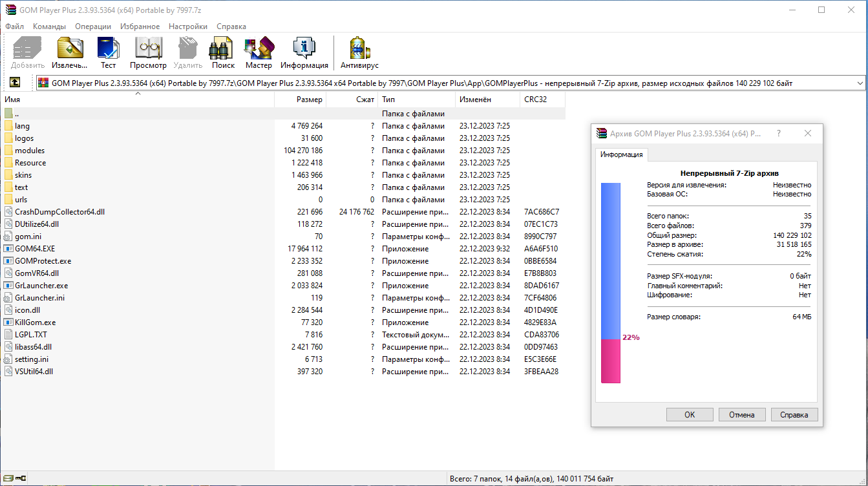This screenshot has height=486, width=868.
Task: Expand the address bar path dropdown
Action: (860, 83)
